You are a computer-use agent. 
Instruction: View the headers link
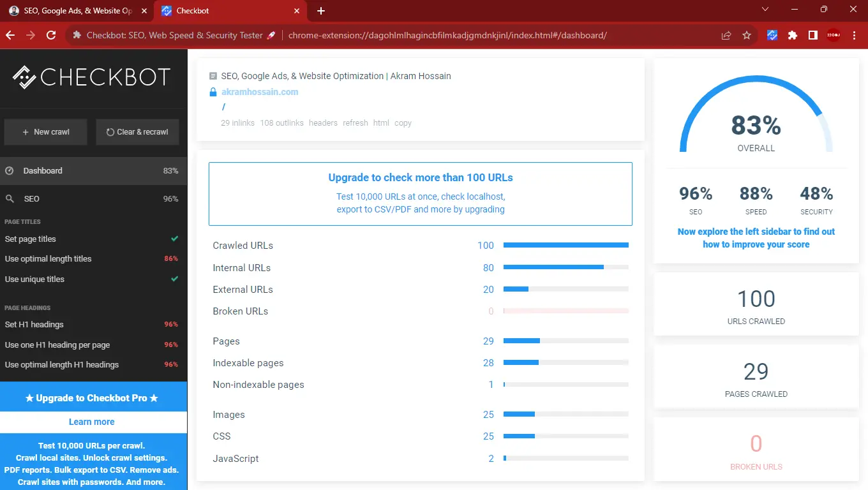click(x=323, y=122)
